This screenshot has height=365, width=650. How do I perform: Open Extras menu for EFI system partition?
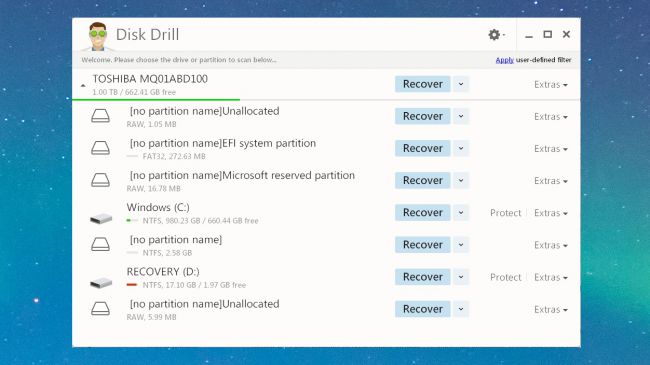[x=551, y=149]
